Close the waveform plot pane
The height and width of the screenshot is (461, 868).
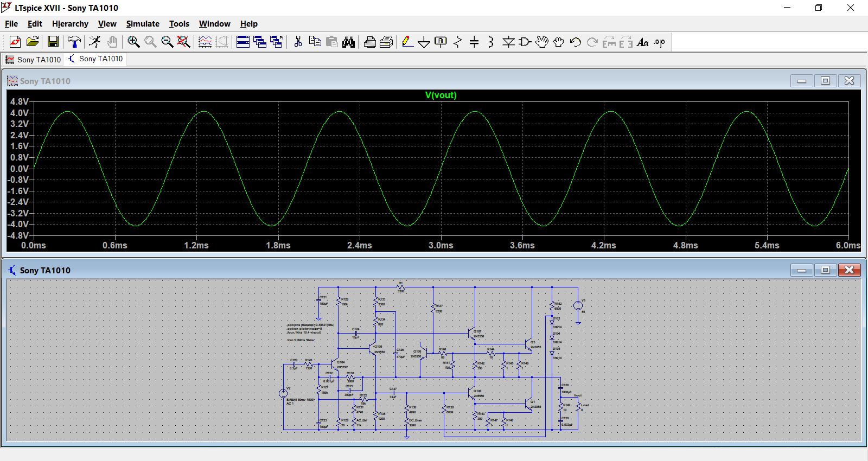(x=849, y=81)
